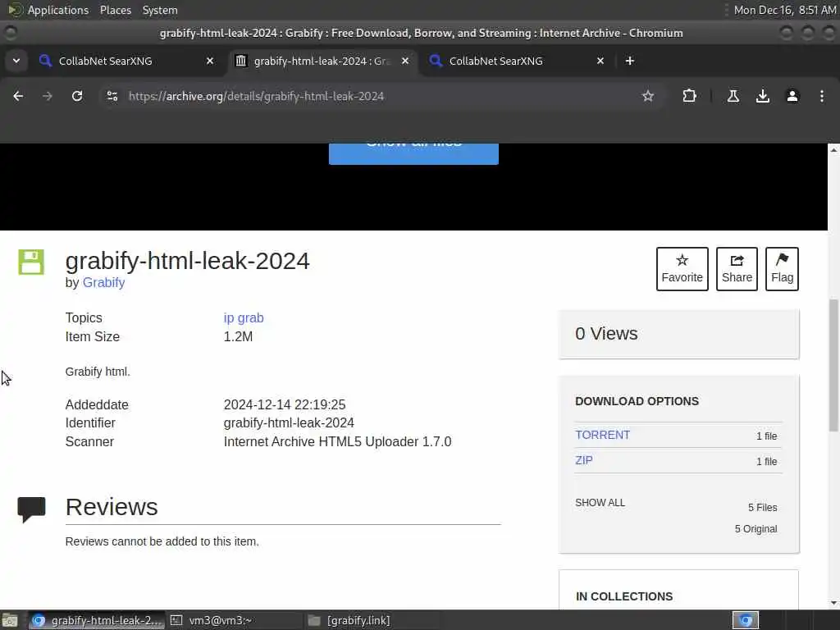Click the forward navigation arrow
Image resolution: width=840 pixels, height=630 pixels.
pyautogui.click(x=47, y=96)
